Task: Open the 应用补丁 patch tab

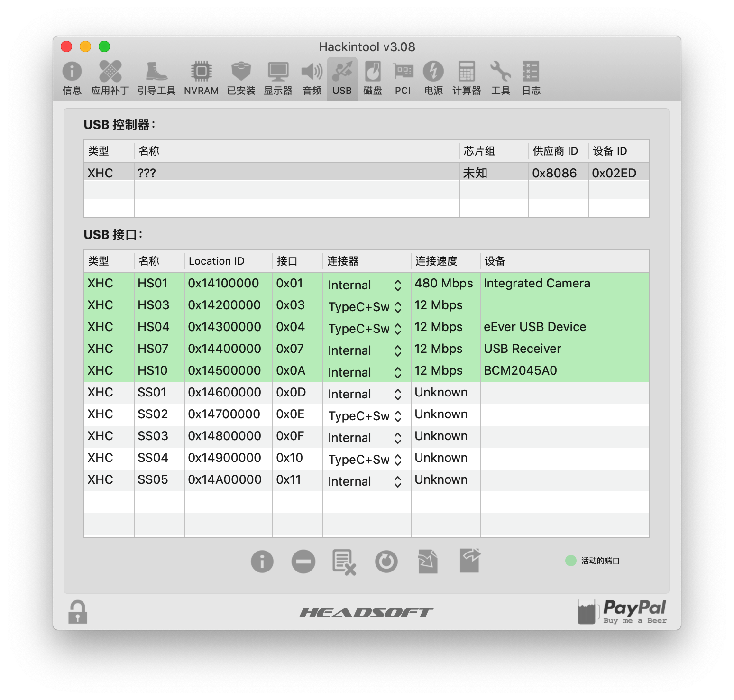Action: point(110,78)
